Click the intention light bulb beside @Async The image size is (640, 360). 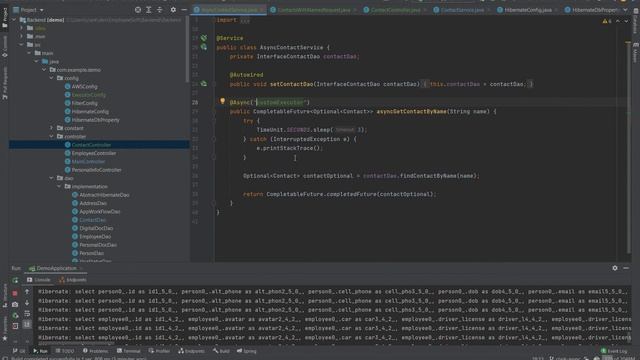click(x=222, y=101)
